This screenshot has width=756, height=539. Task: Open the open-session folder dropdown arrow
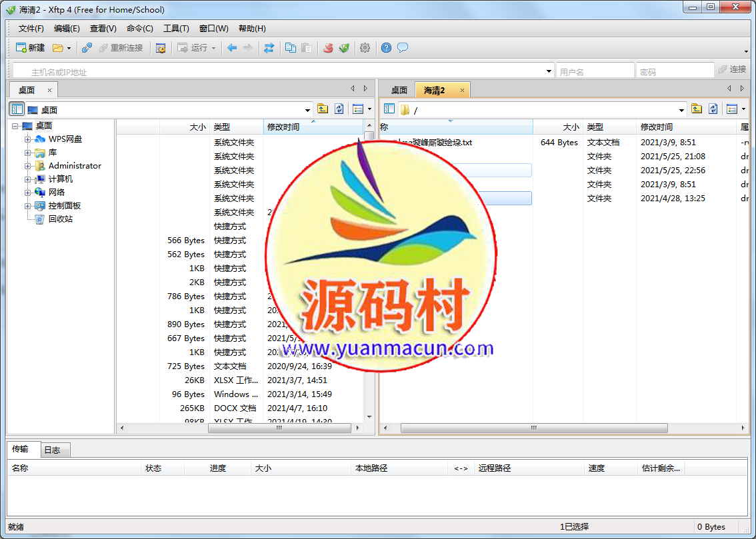tap(69, 49)
